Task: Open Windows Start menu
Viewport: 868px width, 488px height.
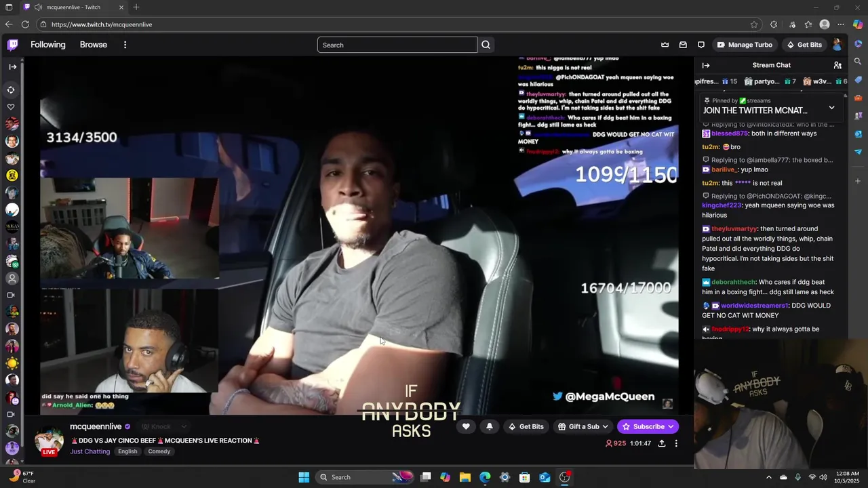Action: [304, 477]
